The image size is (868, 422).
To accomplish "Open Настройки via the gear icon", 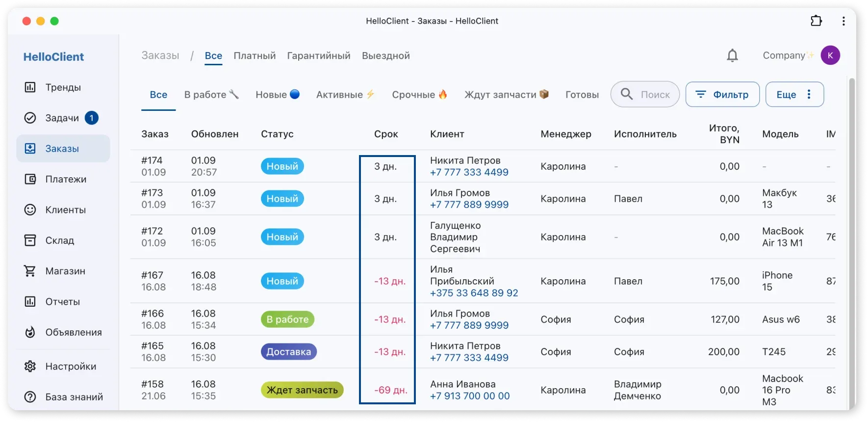I will pyautogui.click(x=29, y=366).
